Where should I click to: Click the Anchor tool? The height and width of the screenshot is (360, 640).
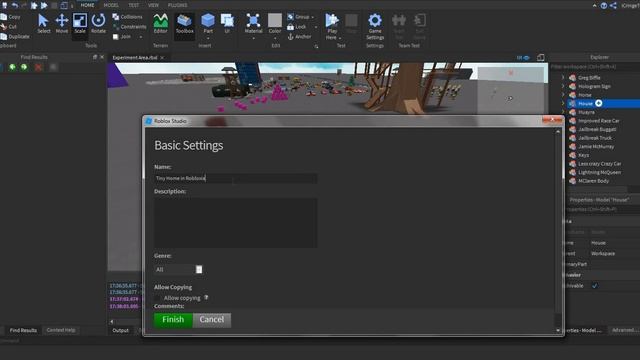click(x=299, y=37)
